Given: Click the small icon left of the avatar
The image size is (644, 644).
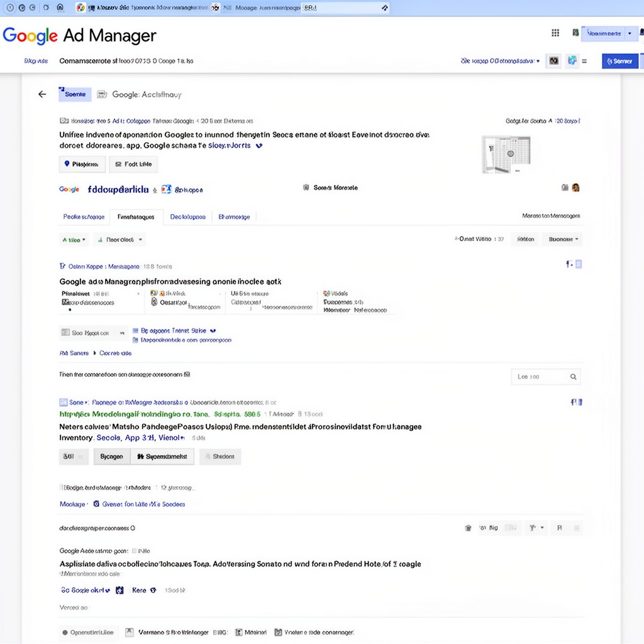Looking at the screenshot, I should click(x=565, y=187).
